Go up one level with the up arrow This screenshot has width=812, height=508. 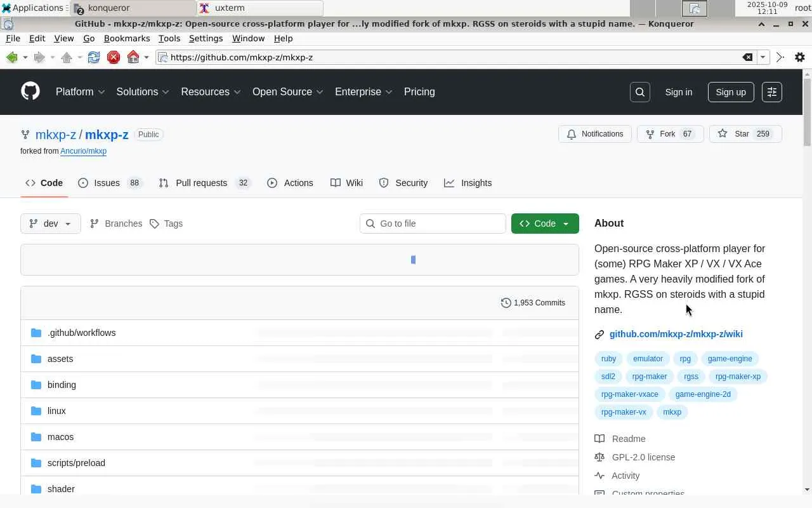click(67, 57)
